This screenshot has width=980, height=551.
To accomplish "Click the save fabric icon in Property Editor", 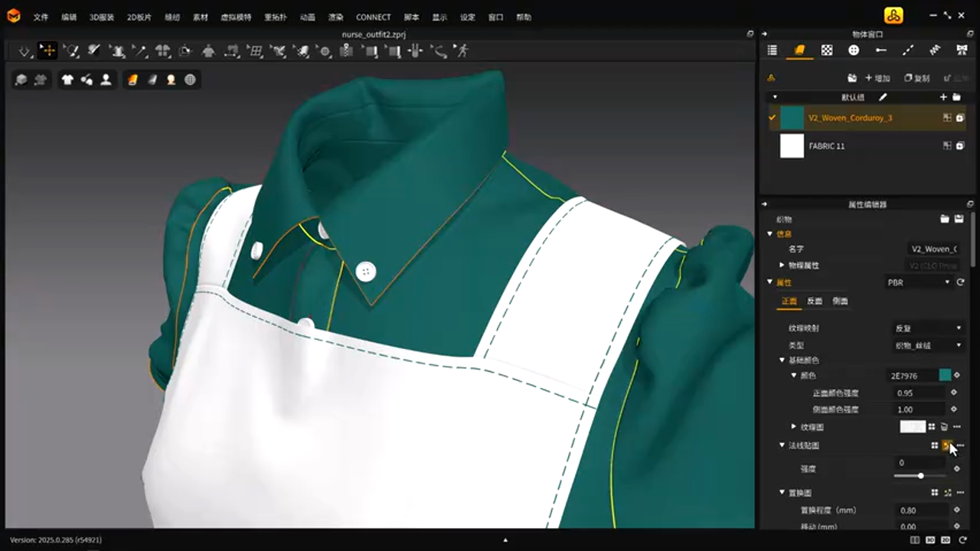I will tap(959, 220).
